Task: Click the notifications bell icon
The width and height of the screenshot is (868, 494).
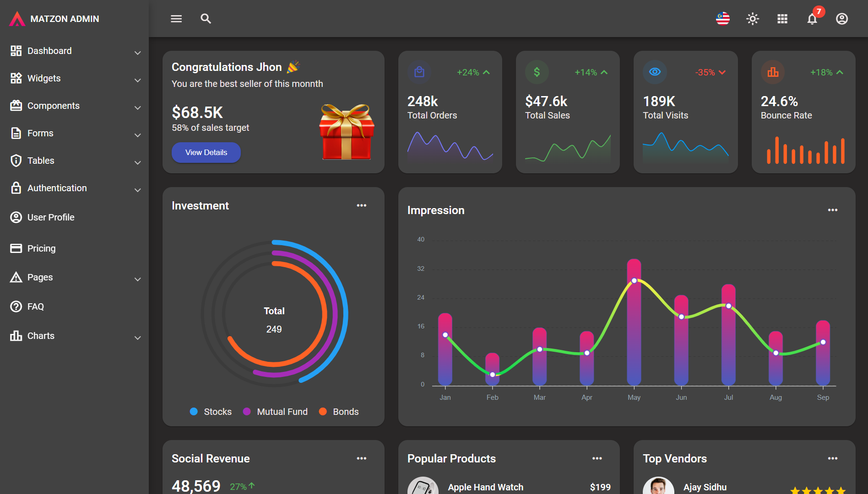Action: pos(812,20)
